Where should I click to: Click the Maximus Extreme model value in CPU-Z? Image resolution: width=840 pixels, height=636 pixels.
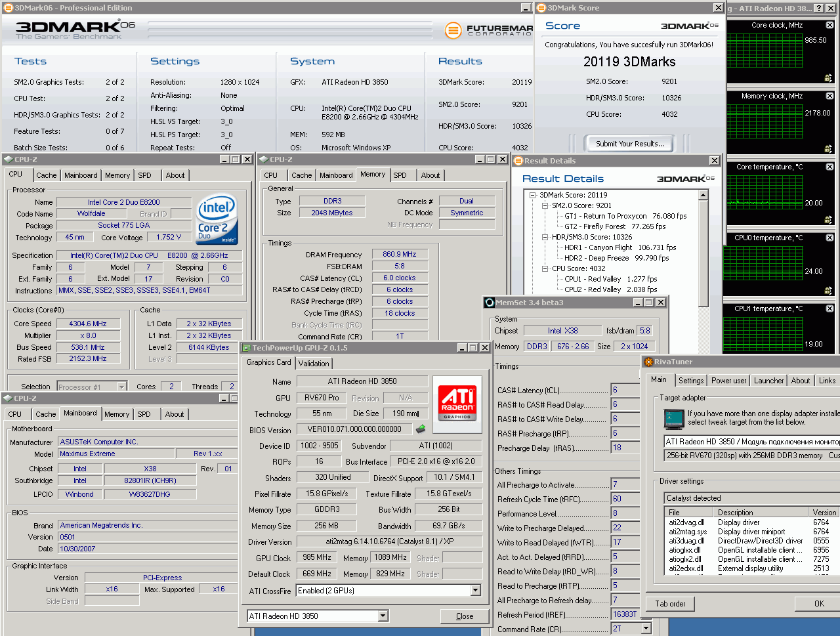[116, 454]
